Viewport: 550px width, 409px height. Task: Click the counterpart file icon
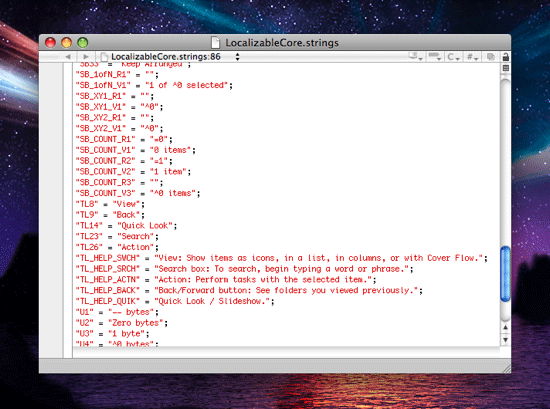(x=490, y=56)
